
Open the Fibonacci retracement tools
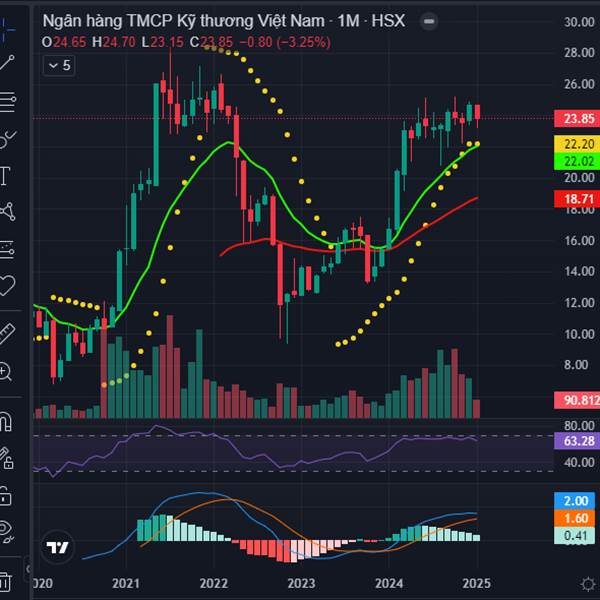pyautogui.click(x=7, y=102)
